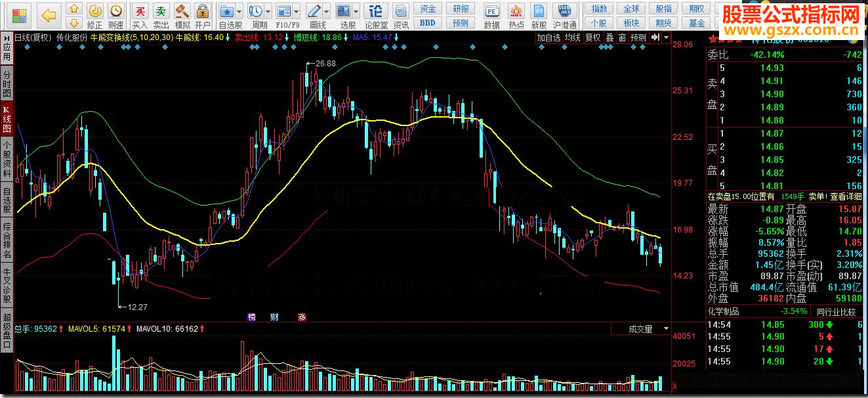This screenshot has width=868, height=398.
Task: Toggle the 预测 forecast in chart toolbar
Action: (x=638, y=37)
